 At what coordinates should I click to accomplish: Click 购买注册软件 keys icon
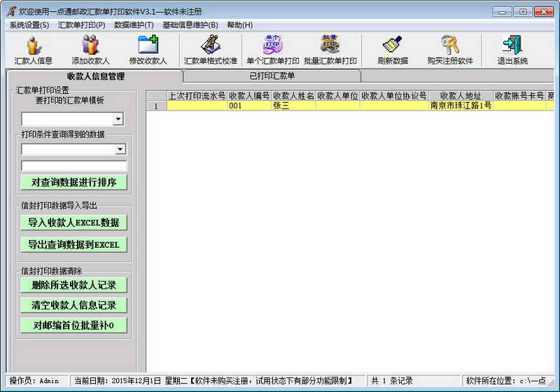click(450, 50)
